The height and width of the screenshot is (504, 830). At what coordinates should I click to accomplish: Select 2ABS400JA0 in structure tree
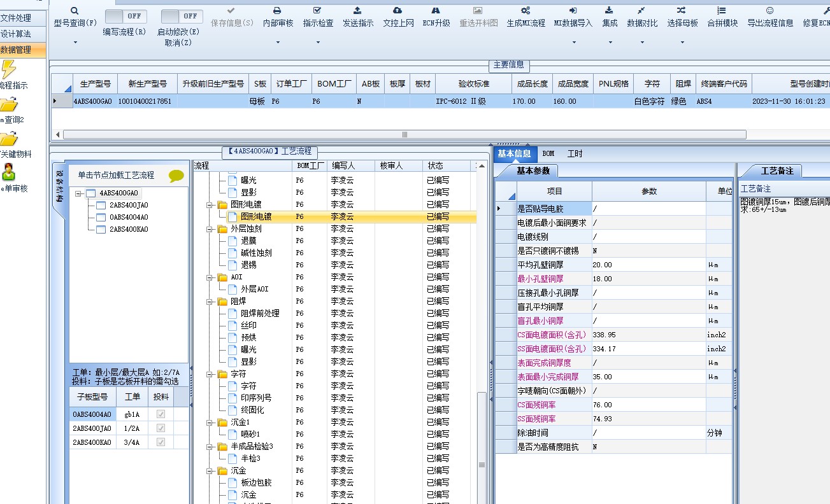click(x=129, y=205)
